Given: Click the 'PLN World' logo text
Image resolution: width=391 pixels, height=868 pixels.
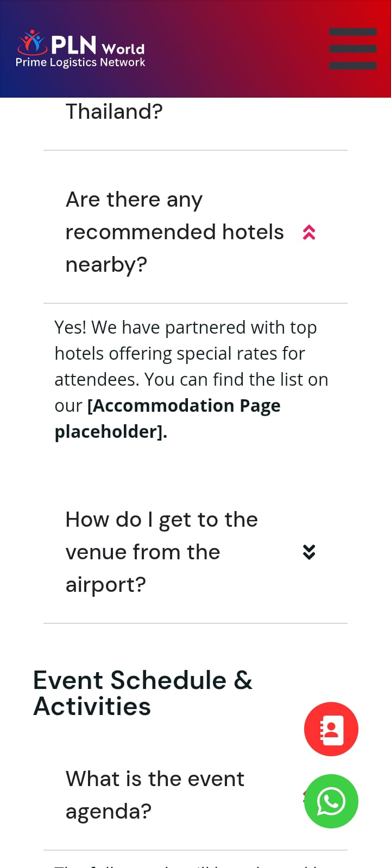Looking at the screenshot, I should click(x=98, y=45).
